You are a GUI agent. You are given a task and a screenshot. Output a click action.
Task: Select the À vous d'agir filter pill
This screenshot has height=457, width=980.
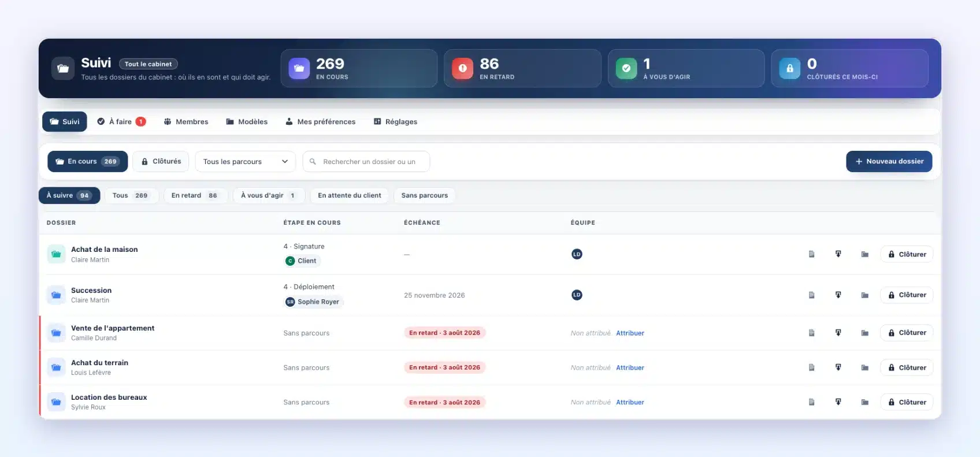point(269,195)
